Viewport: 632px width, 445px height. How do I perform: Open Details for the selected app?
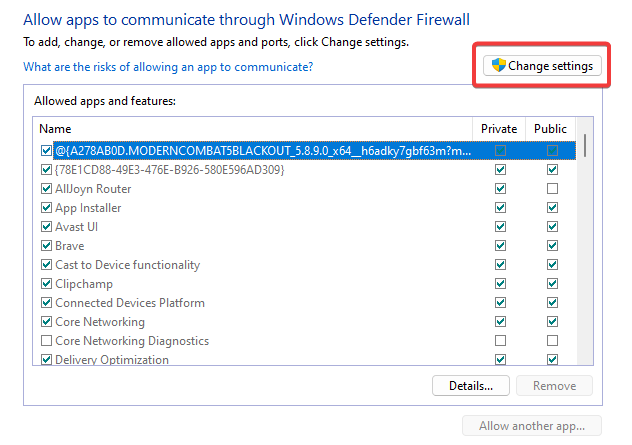(x=471, y=385)
